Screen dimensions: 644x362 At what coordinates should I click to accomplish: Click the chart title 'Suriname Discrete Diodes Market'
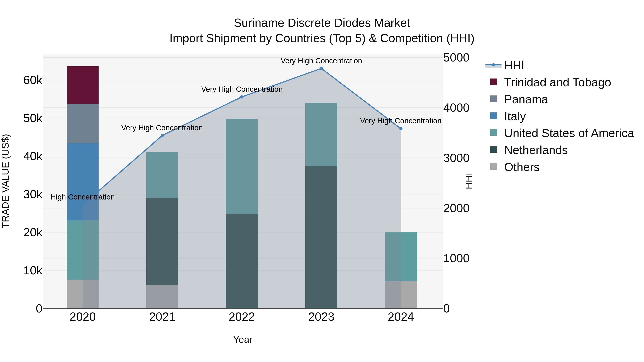coord(322,23)
